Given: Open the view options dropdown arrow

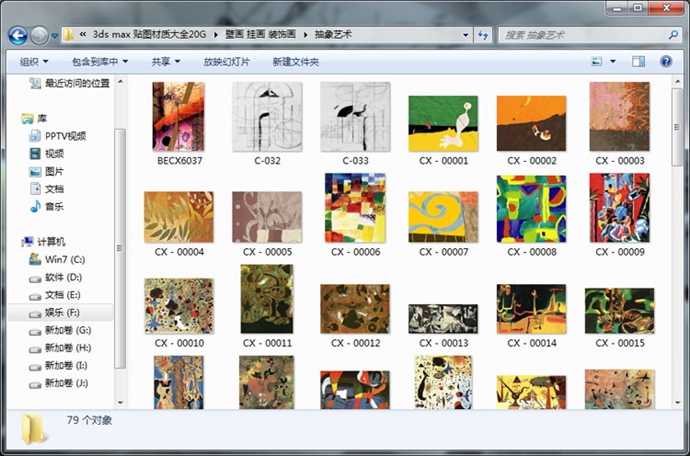Looking at the screenshot, I should click(x=613, y=62).
